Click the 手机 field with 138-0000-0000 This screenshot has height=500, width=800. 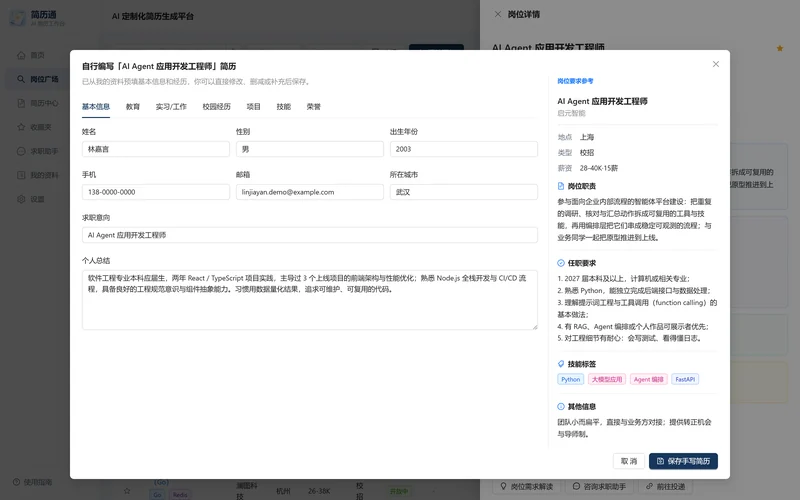(x=156, y=192)
